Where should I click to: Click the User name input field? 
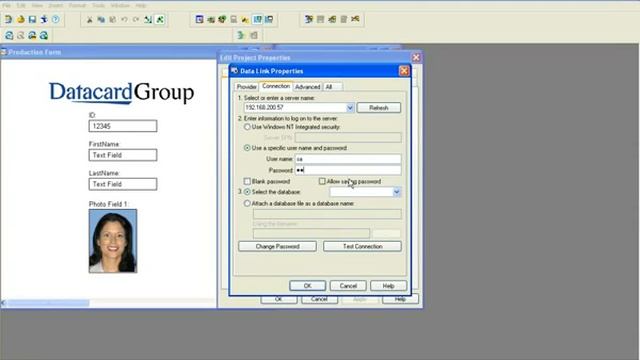pos(348,159)
